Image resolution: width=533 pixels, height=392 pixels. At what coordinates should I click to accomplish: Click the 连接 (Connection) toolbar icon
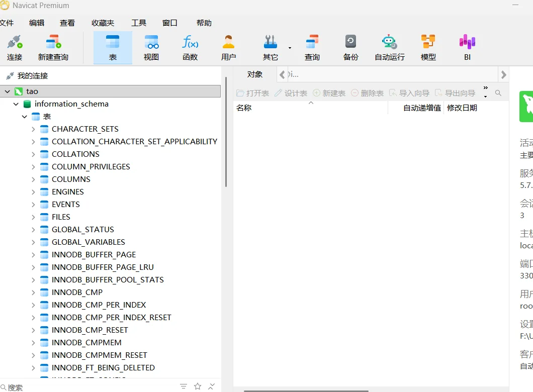click(15, 47)
